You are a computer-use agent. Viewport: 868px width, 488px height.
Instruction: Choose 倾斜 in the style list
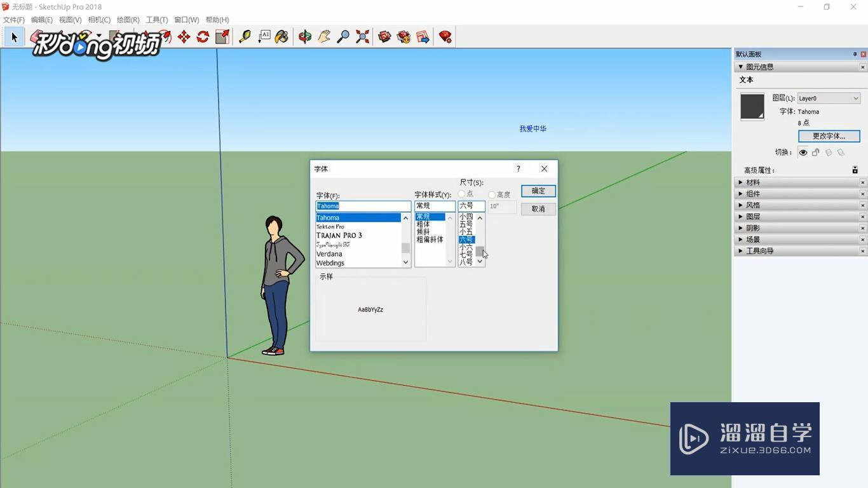click(423, 232)
